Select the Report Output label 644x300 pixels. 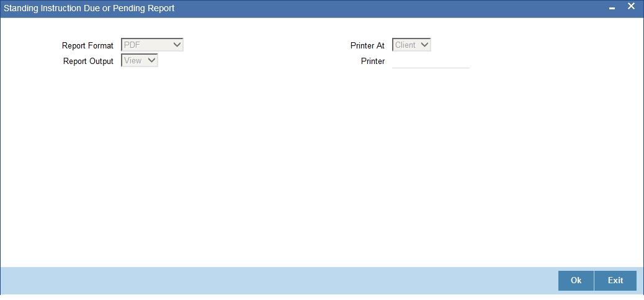tap(88, 61)
